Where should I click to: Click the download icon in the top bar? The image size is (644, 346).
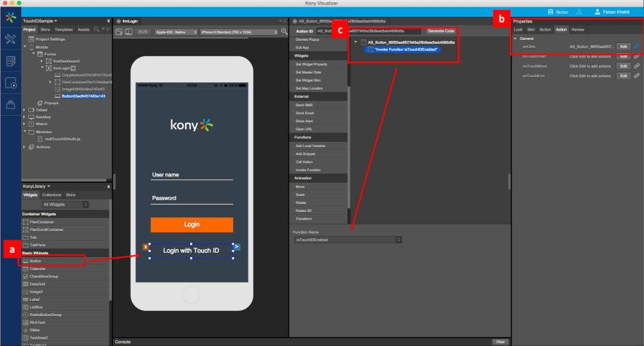pyautogui.click(x=579, y=12)
